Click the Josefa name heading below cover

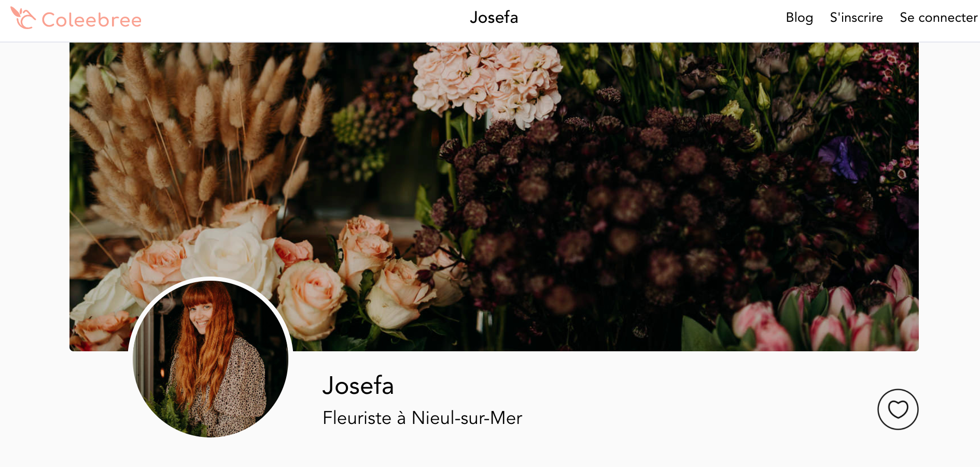[358, 386]
